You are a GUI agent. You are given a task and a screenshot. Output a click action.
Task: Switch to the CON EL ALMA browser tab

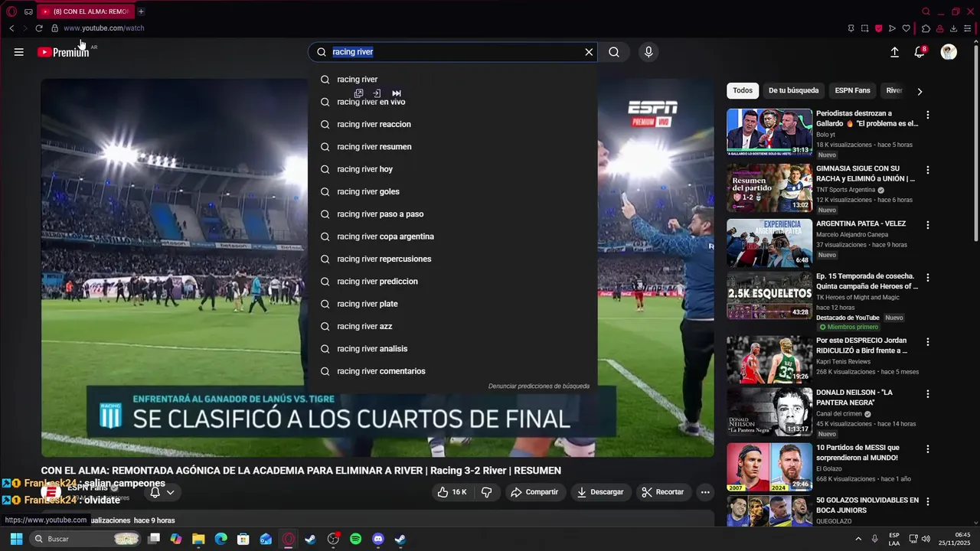pyautogui.click(x=84, y=11)
